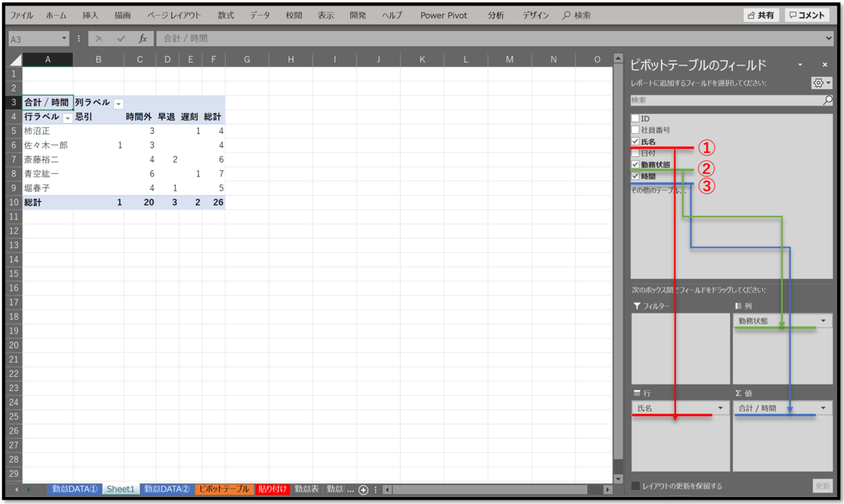Click the sheet tab scroll right arrow

click(29, 489)
